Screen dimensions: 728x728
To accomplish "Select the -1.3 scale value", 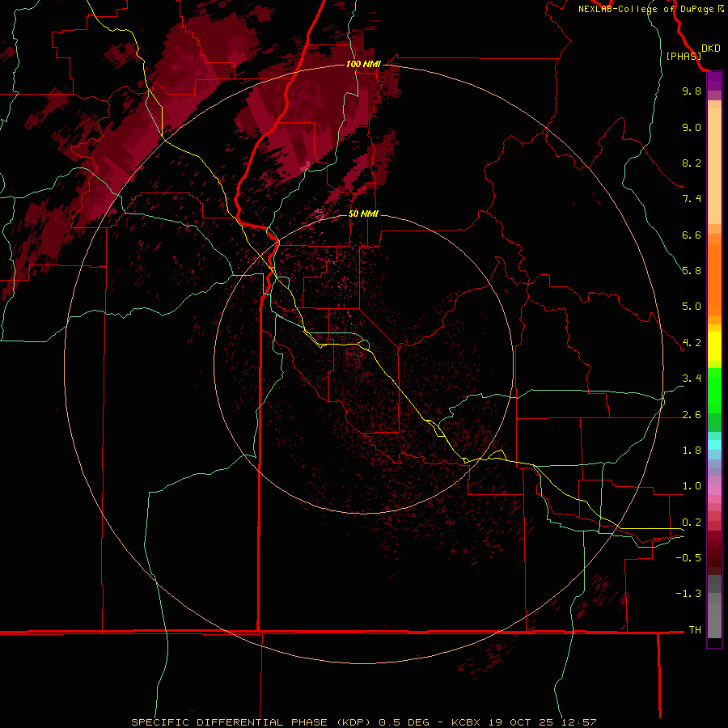I will 688,594.
